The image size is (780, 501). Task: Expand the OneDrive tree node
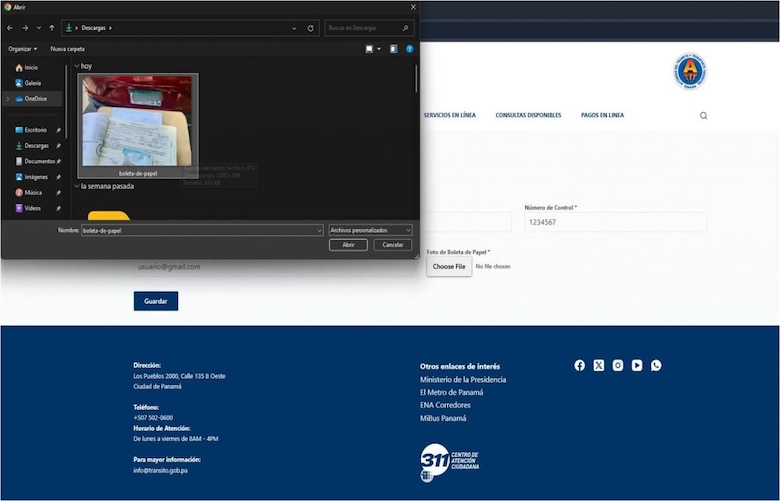coord(8,99)
